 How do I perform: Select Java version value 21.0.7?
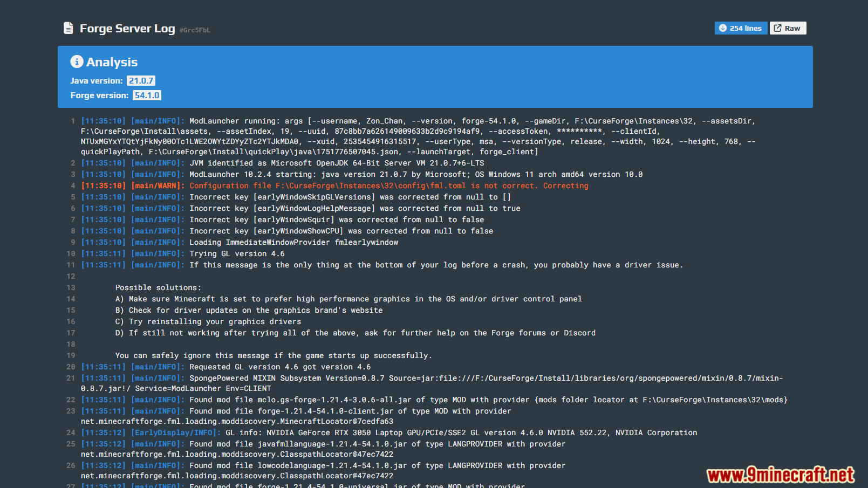141,81
